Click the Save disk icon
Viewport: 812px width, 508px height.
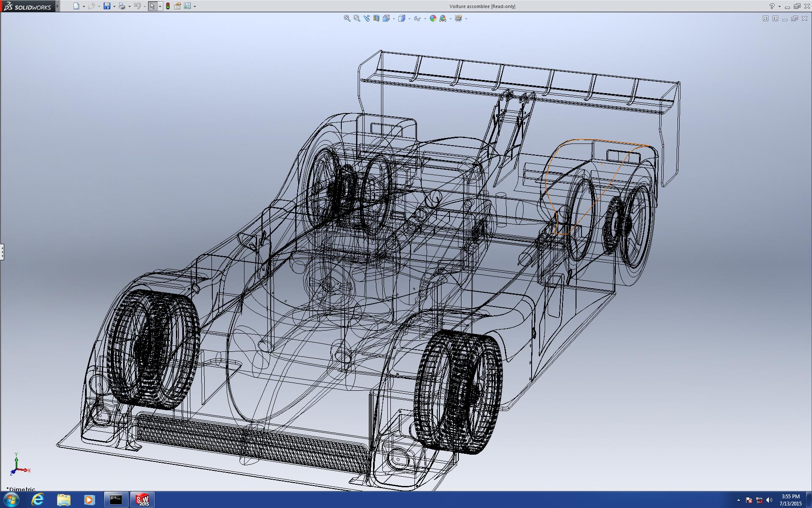point(107,6)
